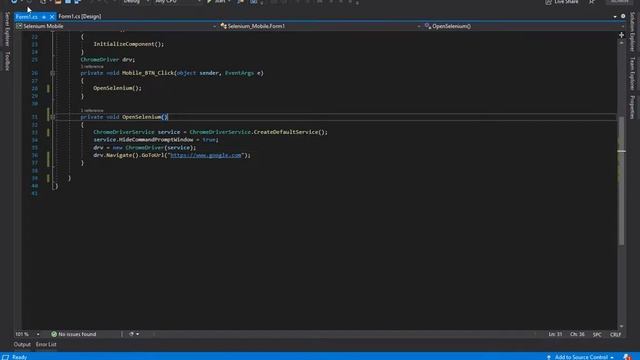640x360 pixels.
Task: Click the horizontal scrollbar of the editor
Action: [343, 334]
